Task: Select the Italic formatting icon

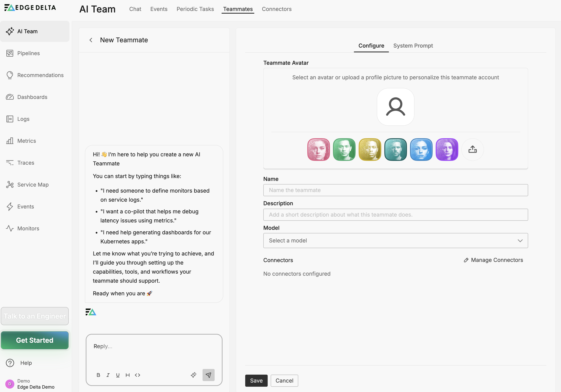Action: (x=108, y=375)
